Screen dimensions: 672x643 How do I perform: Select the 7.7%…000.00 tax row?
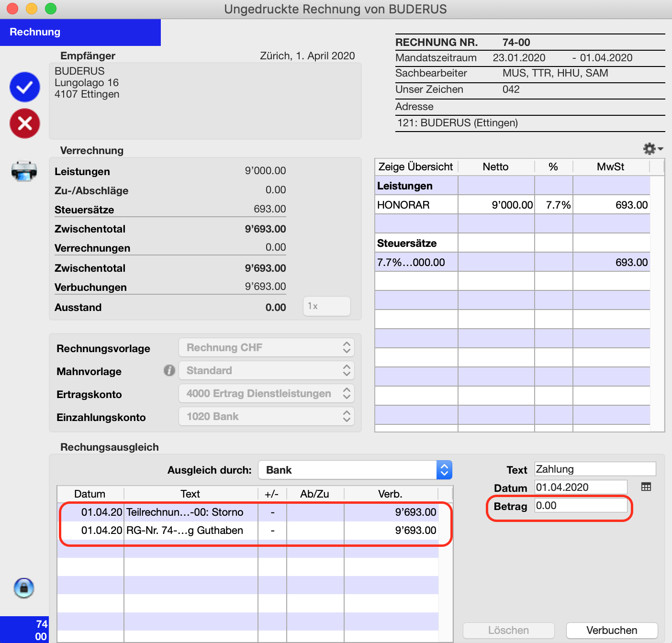512,262
